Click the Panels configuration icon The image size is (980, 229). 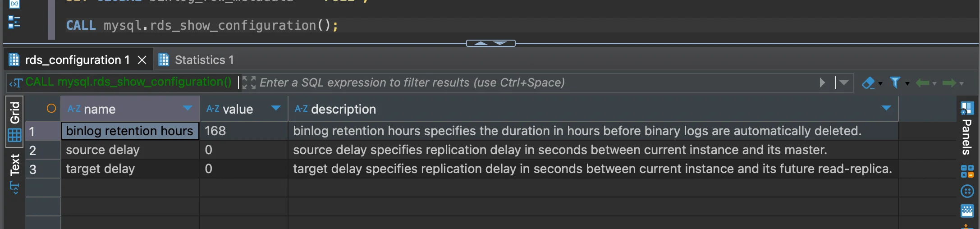967,108
